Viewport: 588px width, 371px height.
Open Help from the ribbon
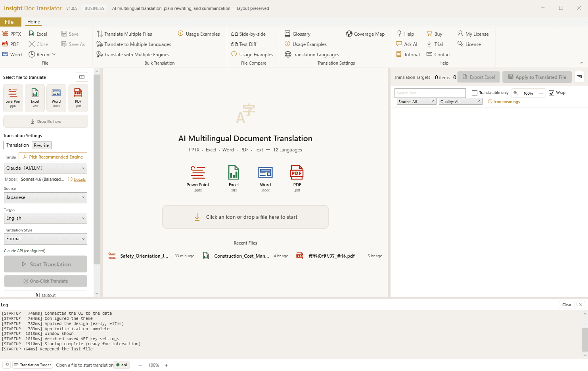[x=405, y=34]
